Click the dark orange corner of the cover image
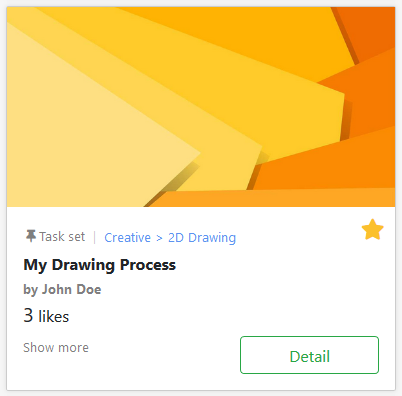The image size is (402, 396). pos(372,30)
